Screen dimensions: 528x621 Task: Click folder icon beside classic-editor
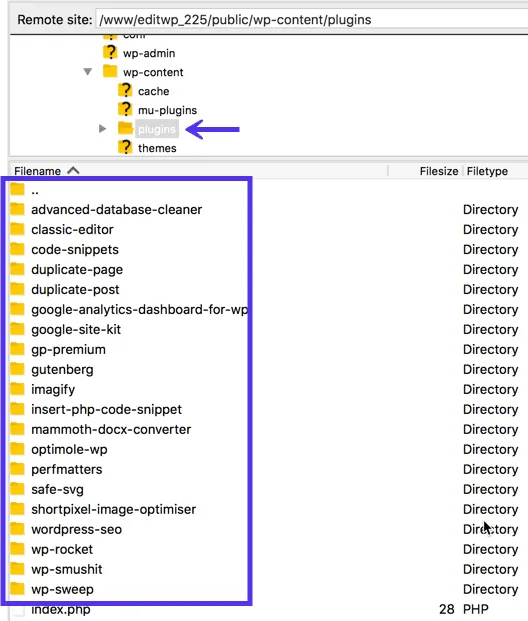(x=17, y=229)
